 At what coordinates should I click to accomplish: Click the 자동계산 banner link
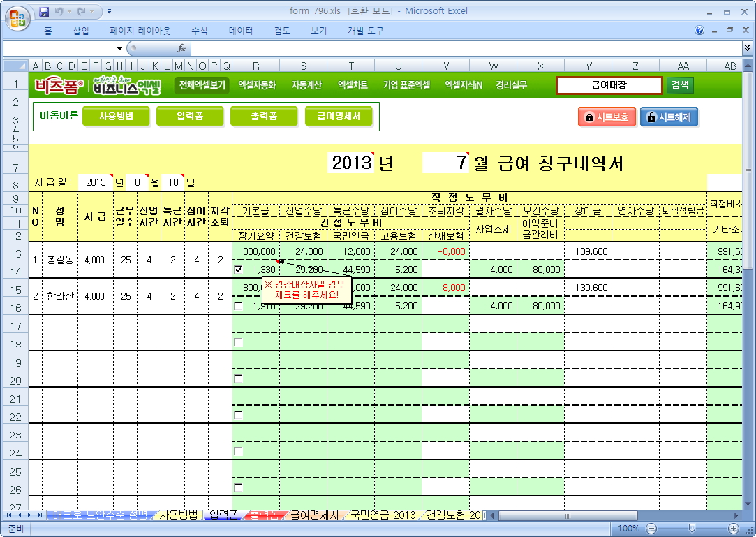click(306, 85)
